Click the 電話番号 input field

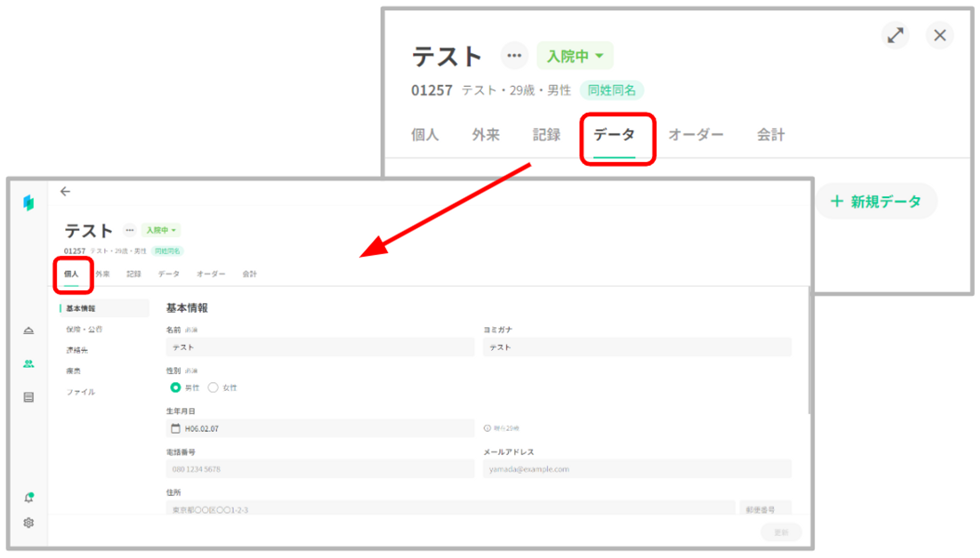point(319,469)
